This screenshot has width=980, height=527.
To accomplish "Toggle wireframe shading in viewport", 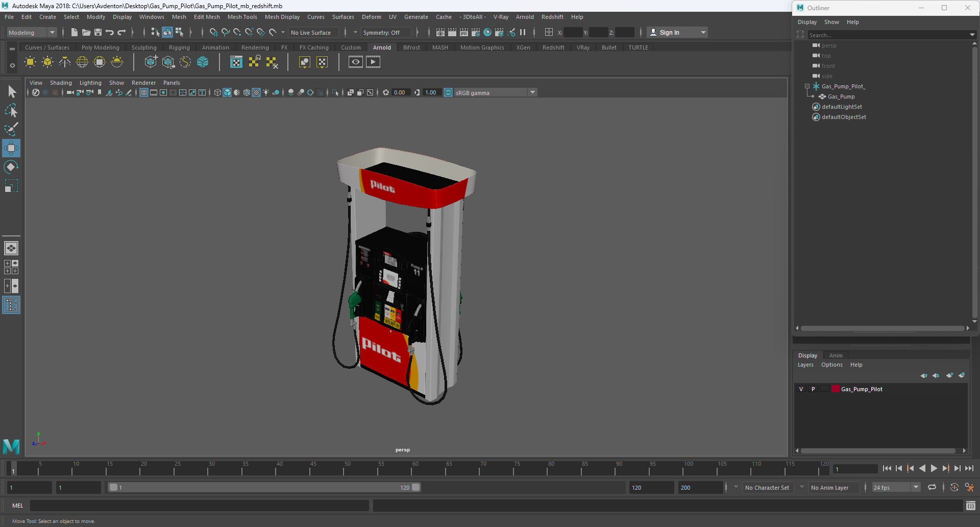I will 217,92.
